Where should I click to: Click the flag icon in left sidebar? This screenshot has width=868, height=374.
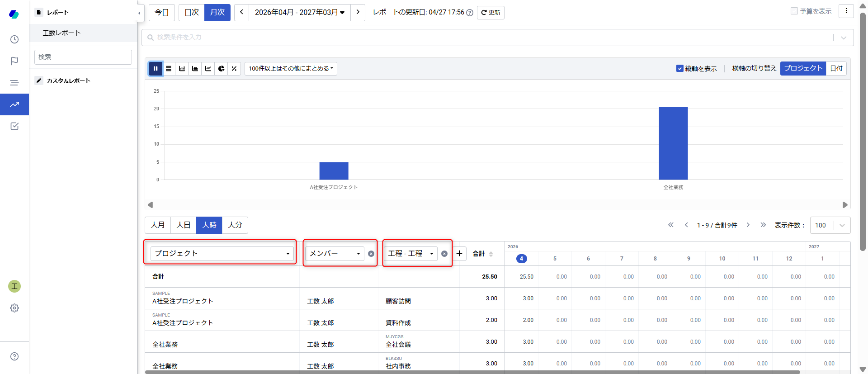(14, 61)
